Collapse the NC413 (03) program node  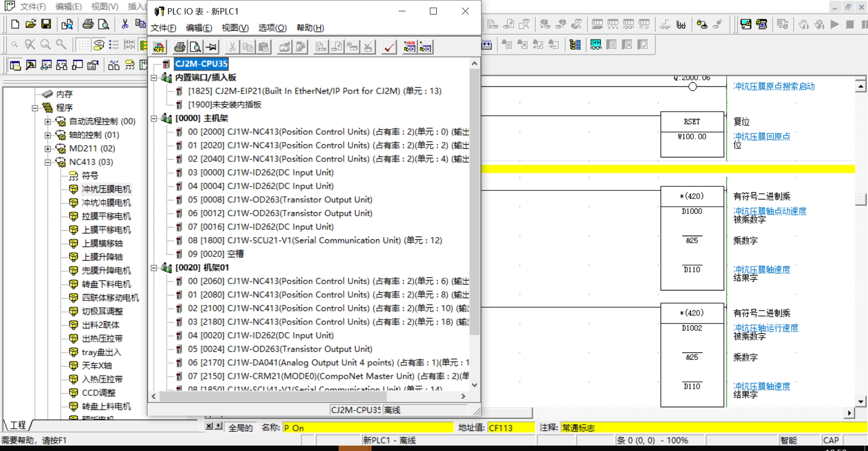point(47,162)
